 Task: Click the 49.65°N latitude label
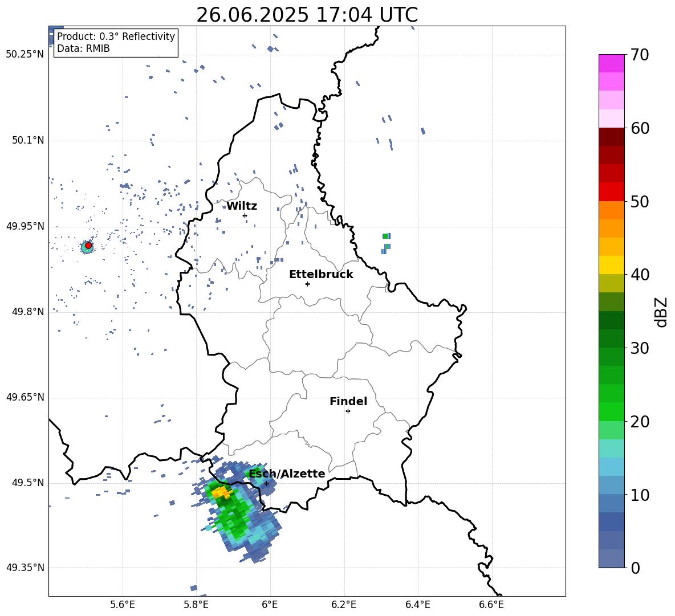coord(25,397)
